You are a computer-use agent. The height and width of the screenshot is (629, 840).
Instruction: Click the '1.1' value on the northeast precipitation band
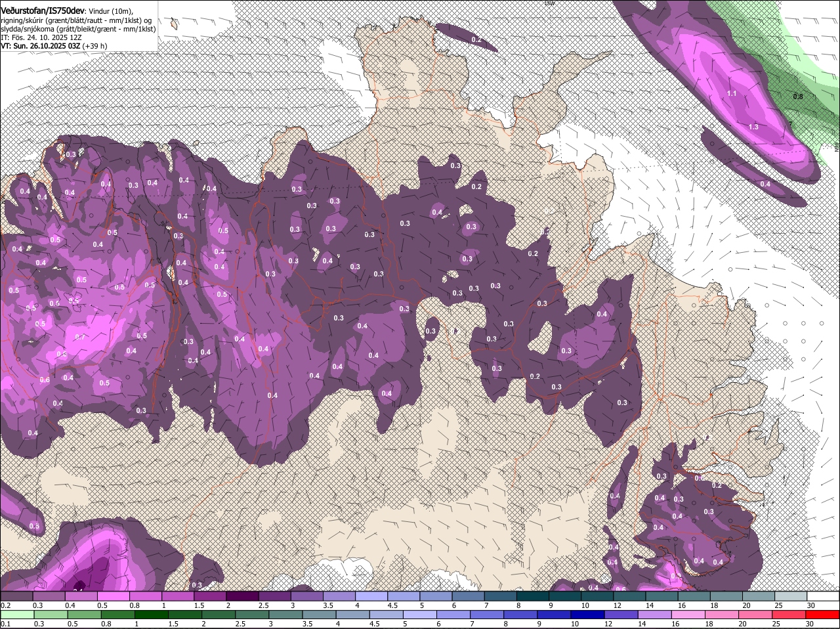(733, 94)
